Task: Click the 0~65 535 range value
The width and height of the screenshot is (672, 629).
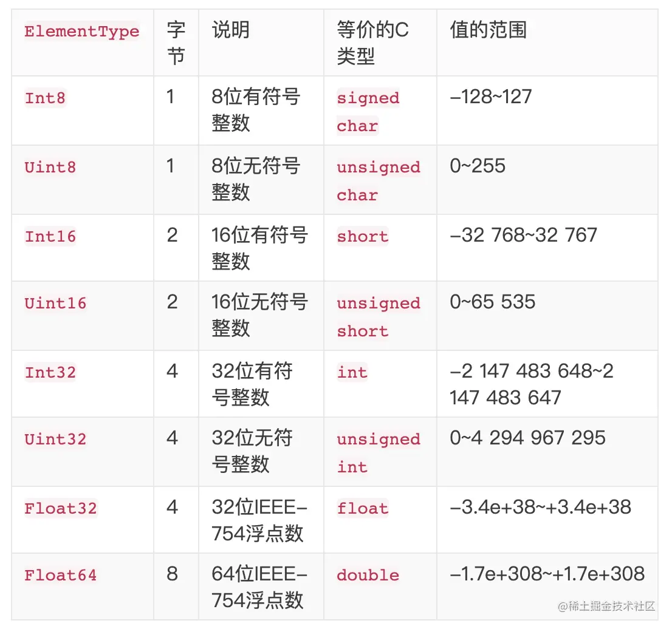Action: click(493, 302)
